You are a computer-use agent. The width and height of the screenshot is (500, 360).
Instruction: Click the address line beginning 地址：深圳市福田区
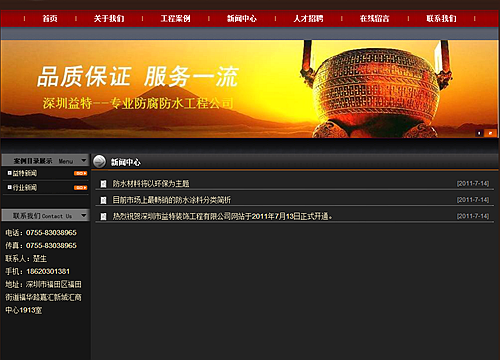[43, 284]
